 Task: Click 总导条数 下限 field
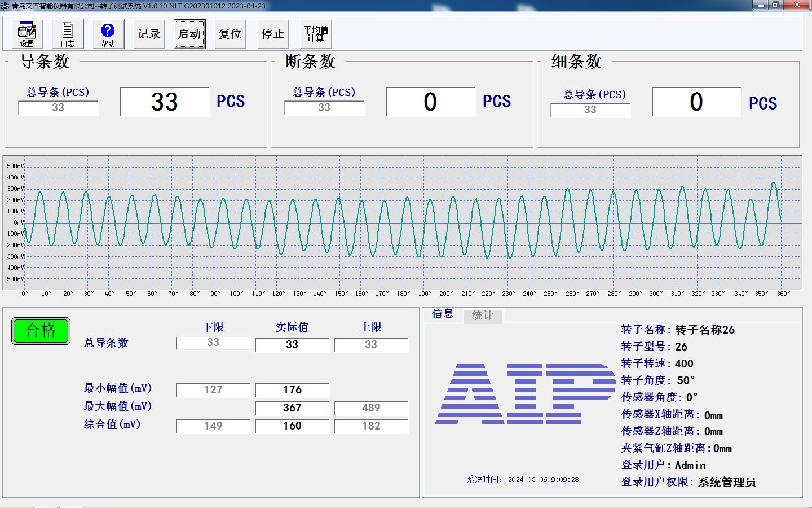tap(213, 343)
